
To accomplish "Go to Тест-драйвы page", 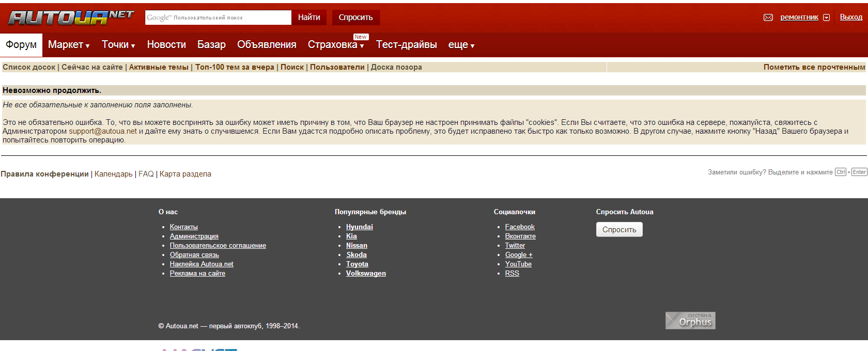I will [406, 45].
